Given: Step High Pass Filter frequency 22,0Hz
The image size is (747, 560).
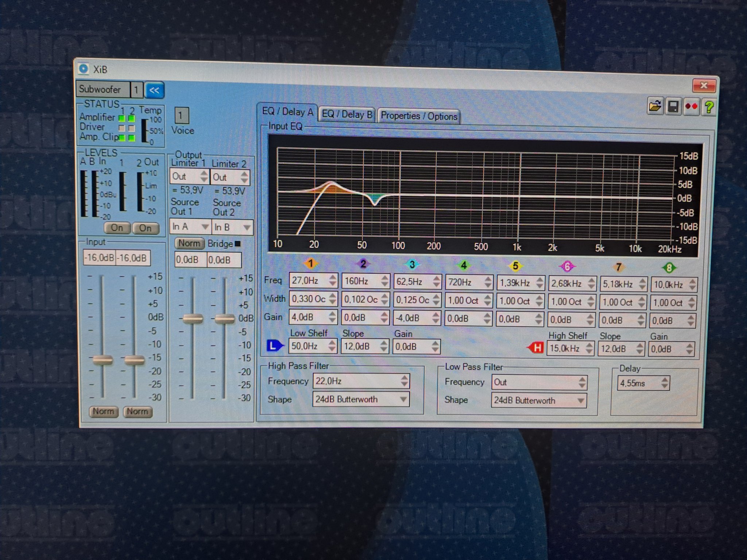Looking at the screenshot, I should [404, 381].
